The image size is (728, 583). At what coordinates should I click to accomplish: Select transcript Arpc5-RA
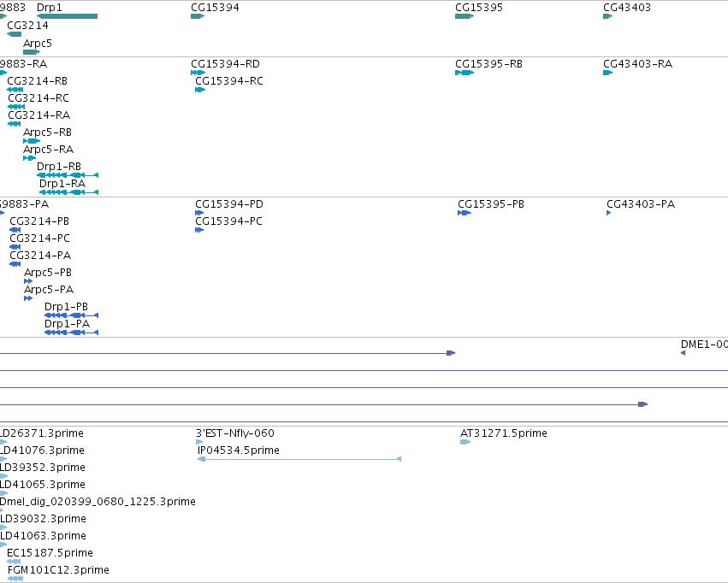pyautogui.click(x=48, y=150)
